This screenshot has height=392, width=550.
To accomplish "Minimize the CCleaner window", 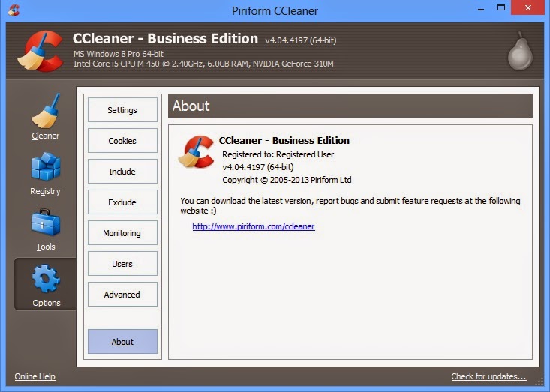I will click(x=481, y=8).
